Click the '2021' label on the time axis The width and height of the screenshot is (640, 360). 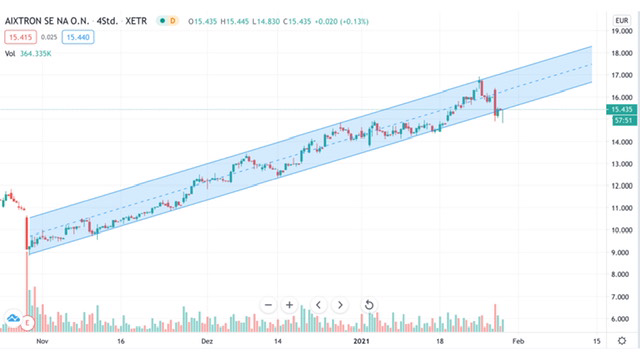coord(361,341)
